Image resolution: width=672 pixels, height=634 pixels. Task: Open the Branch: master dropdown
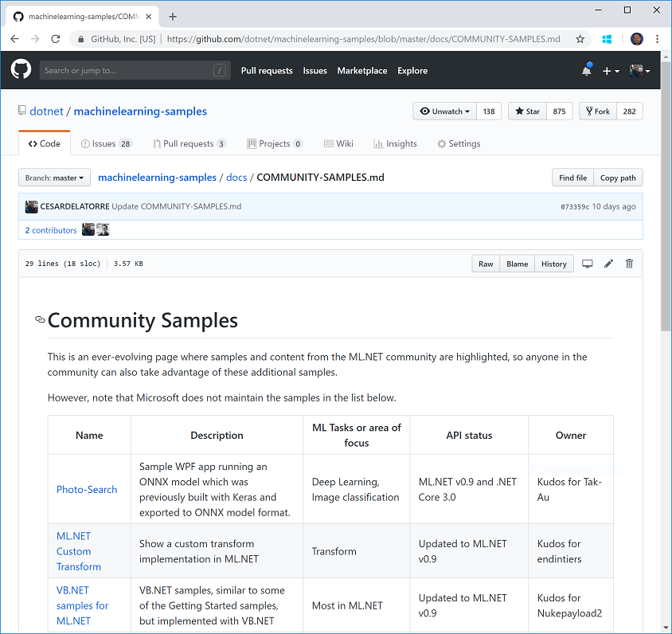pyautogui.click(x=54, y=178)
